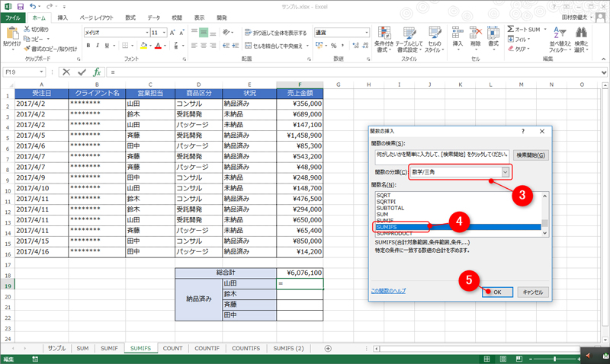Screen dimensions: 610x364
Task: Click the Paste clipboard icon
Action: (12, 34)
